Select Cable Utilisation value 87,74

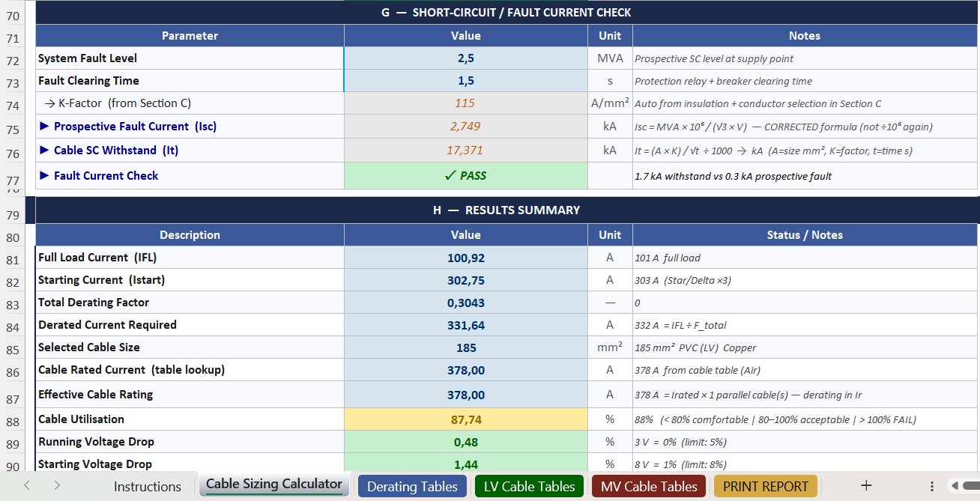pos(466,419)
